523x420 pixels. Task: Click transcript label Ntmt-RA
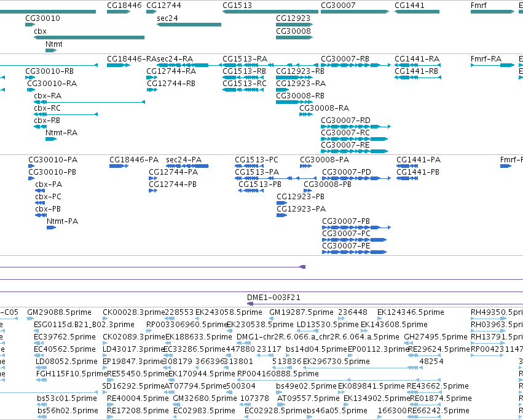(61, 133)
